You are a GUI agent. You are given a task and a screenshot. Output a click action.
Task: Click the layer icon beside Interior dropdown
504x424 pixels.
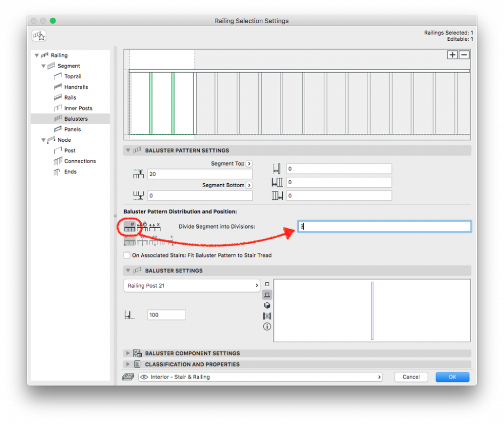tap(128, 377)
